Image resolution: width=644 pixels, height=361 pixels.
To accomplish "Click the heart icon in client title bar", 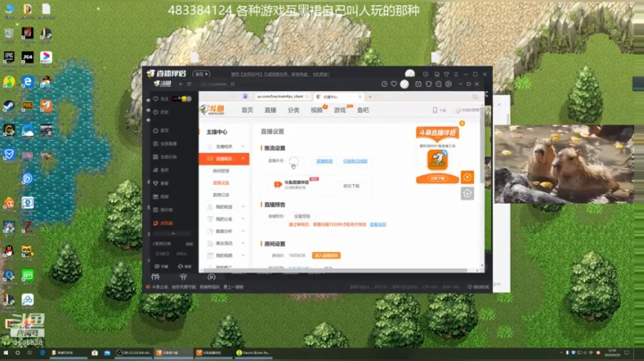I will point(394,84).
